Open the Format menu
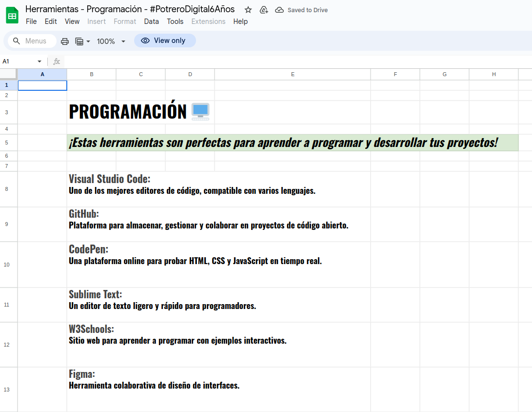This screenshot has height=412, width=532. tap(125, 21)
